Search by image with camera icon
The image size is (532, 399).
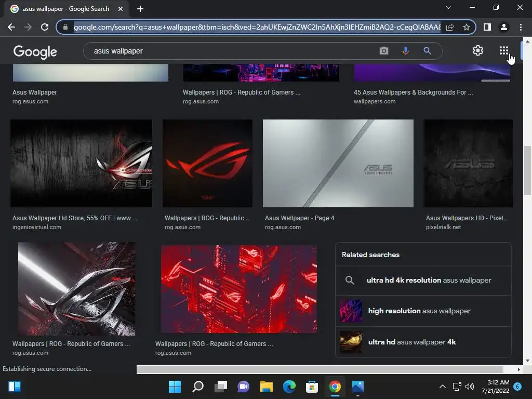(x=384, y=51)
